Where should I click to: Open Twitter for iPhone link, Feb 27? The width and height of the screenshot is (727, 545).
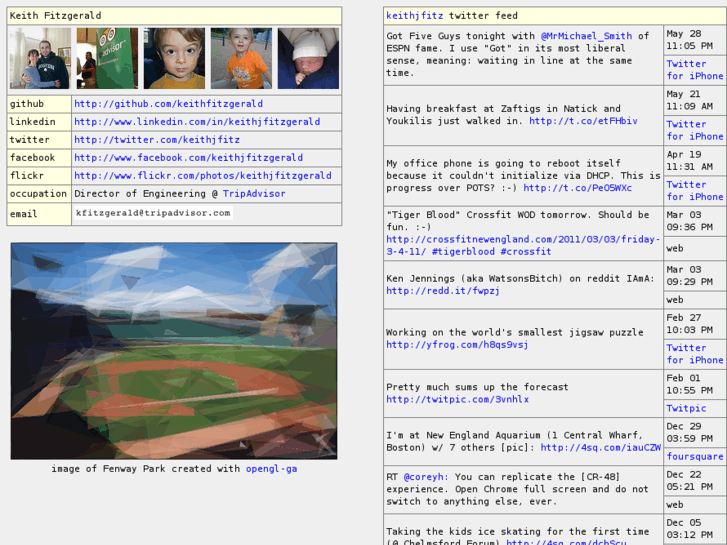695,354
